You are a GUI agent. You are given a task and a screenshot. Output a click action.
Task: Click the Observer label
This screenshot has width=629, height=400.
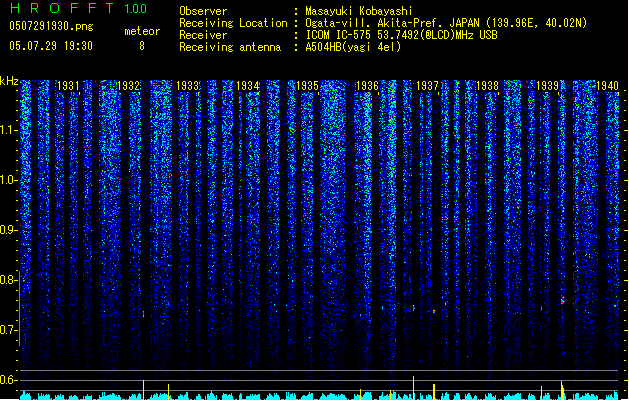point(203,11)
